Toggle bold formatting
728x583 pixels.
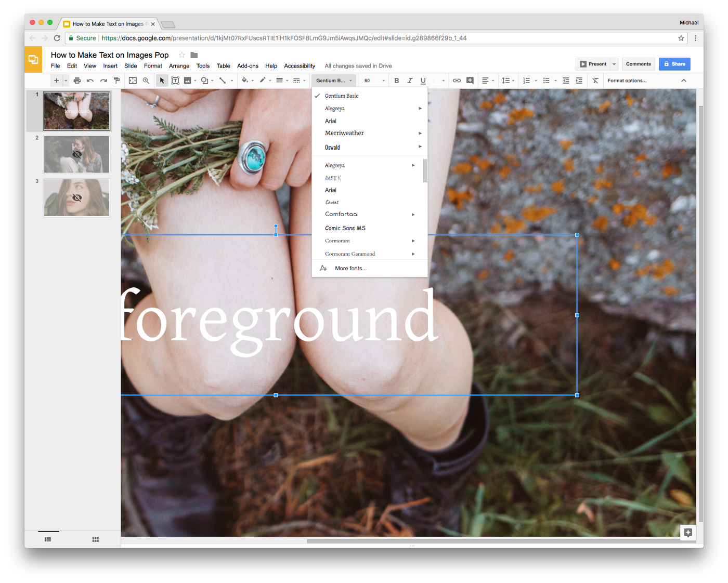pyautogui.click(x=396, y=81)
